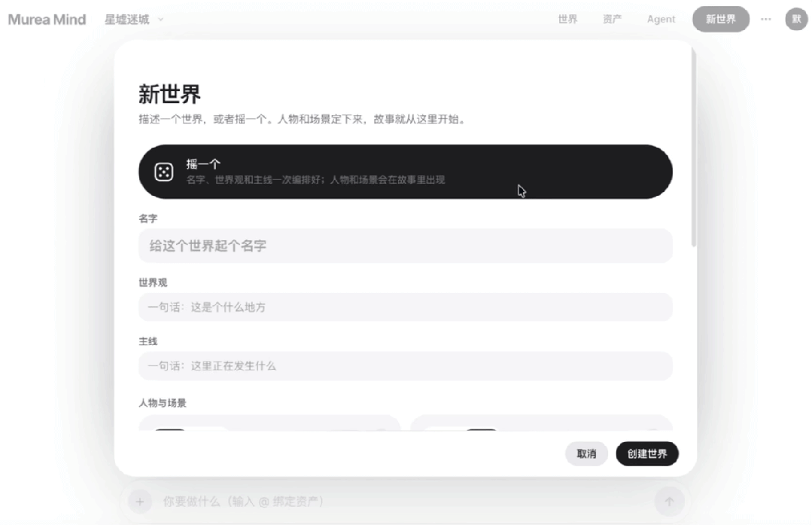This screenshot has width=812, height=525.
Task: Click the 创建世界 button
Action: click(x=647, y=454)
